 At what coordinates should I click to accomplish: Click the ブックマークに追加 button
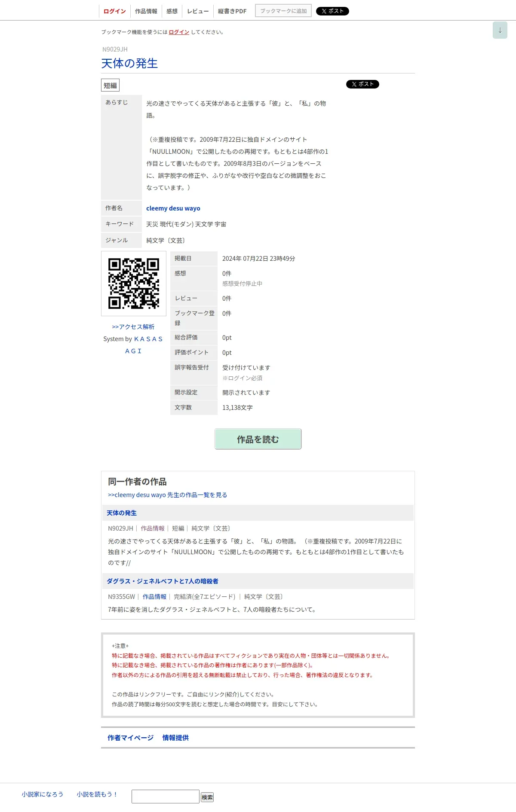pos(283,11)
